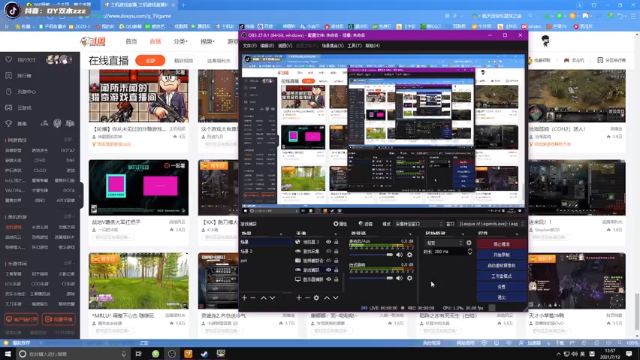Go to the 首页 tab on Douyu
Viewport: 640px width, 360px height.
(x=131, y=41)
